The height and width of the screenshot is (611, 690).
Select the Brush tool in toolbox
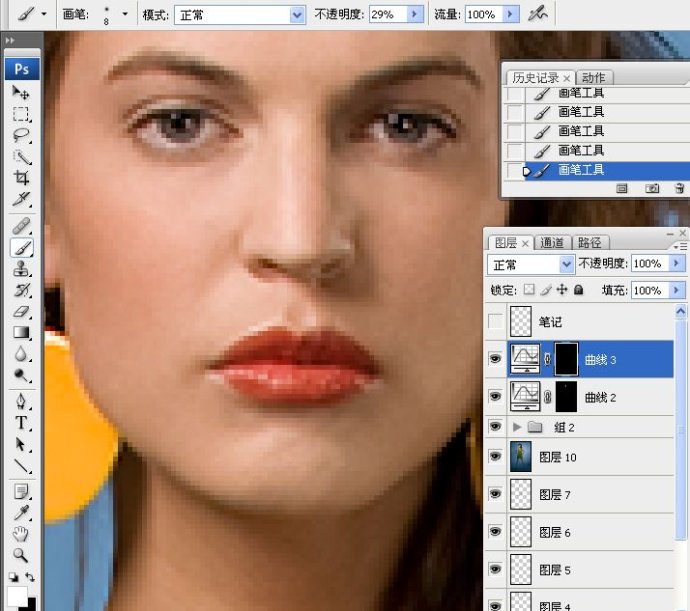(x=22, y=248)
